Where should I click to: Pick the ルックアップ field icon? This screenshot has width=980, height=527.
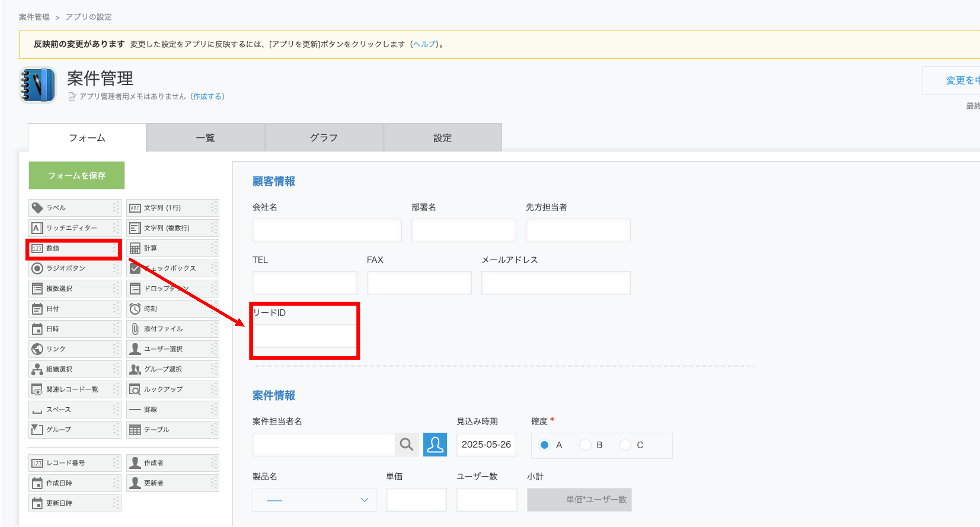click(135, 390)
